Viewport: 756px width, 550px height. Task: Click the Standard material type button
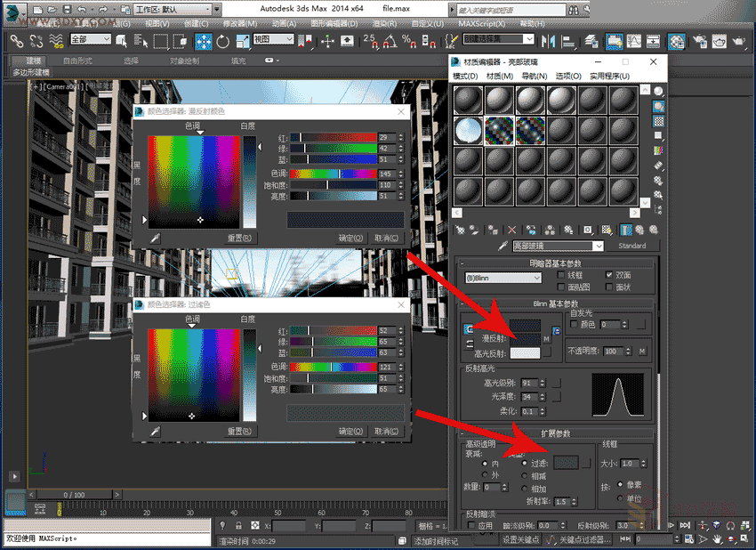[x=631, y=246]
